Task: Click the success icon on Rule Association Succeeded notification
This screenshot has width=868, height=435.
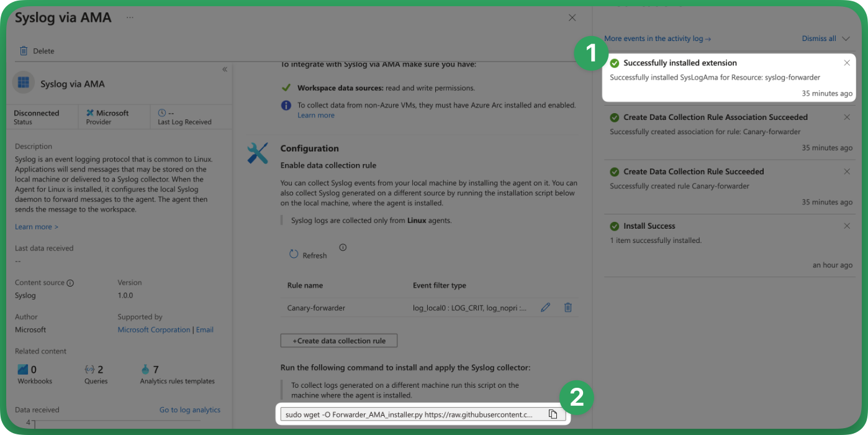Action: pos(615,117)
